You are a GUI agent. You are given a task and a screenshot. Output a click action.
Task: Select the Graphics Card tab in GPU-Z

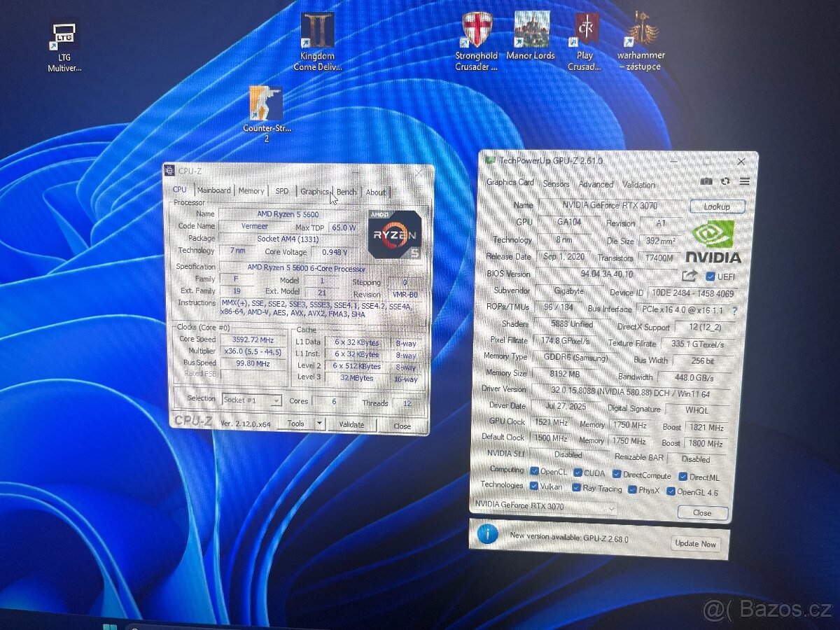pyautogui.click(x=510, y=183)
